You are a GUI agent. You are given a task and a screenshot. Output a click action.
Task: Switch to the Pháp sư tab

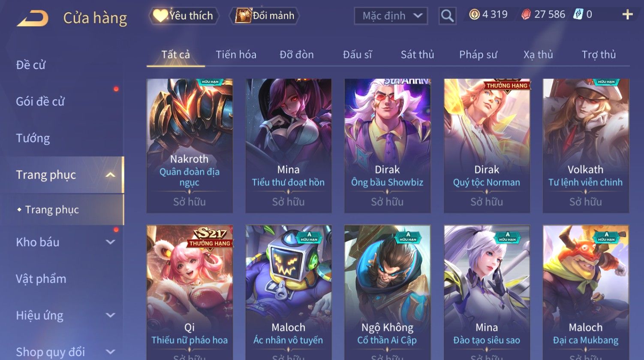478,54
